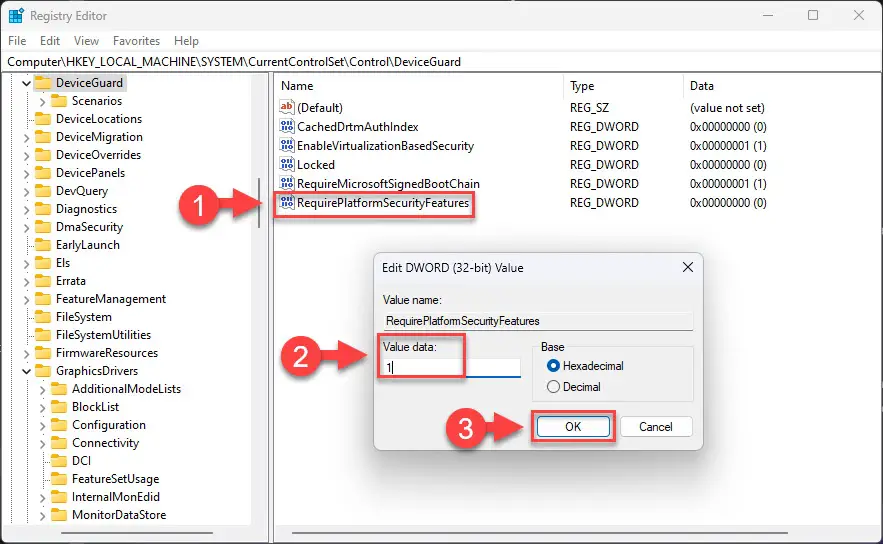Click the BlockList folder icon
The width and height of the screenshot is (883, 544).
pyautogui.click(x=59, y=407)
